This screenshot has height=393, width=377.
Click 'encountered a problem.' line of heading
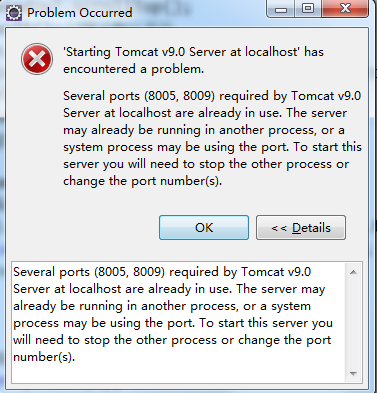click(x=133, y=69)
